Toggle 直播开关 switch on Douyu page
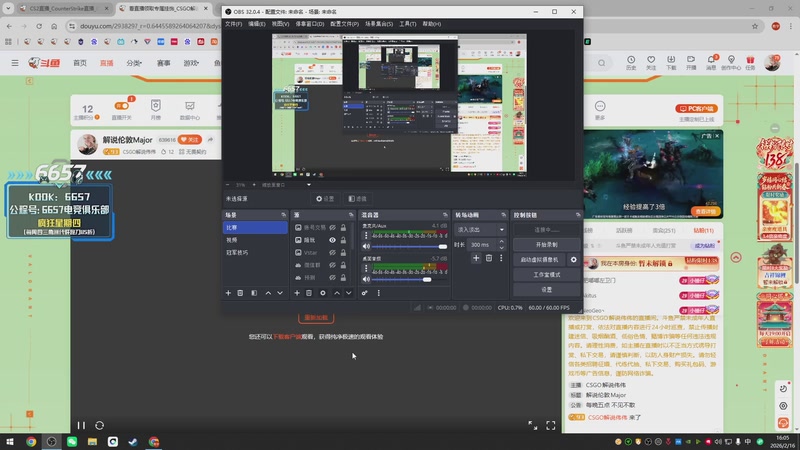Screen dimensions: 800x450 pyautogui.click(x=121, y=106)
